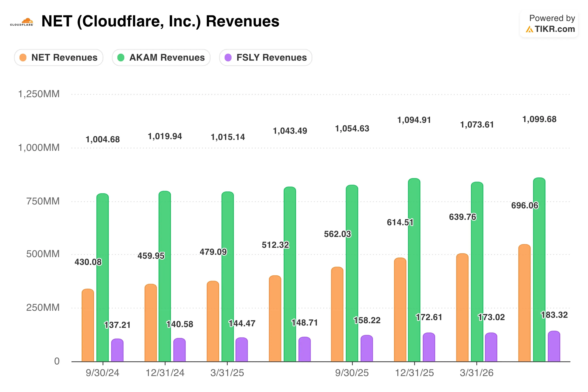Select the orange NET bar for 9/30/24
The height and width of the screenshot is (392, 588).
pyautogui.click(x=88, y=325)
